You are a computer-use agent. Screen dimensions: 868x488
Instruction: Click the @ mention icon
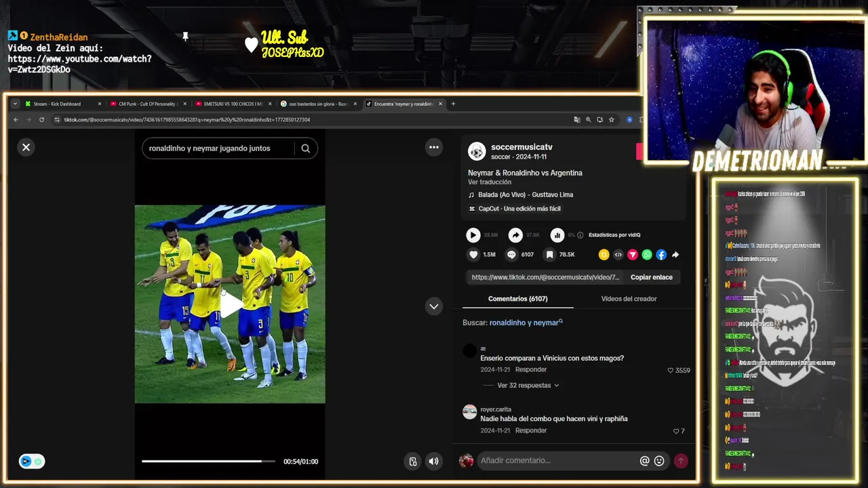coord(645,461)
